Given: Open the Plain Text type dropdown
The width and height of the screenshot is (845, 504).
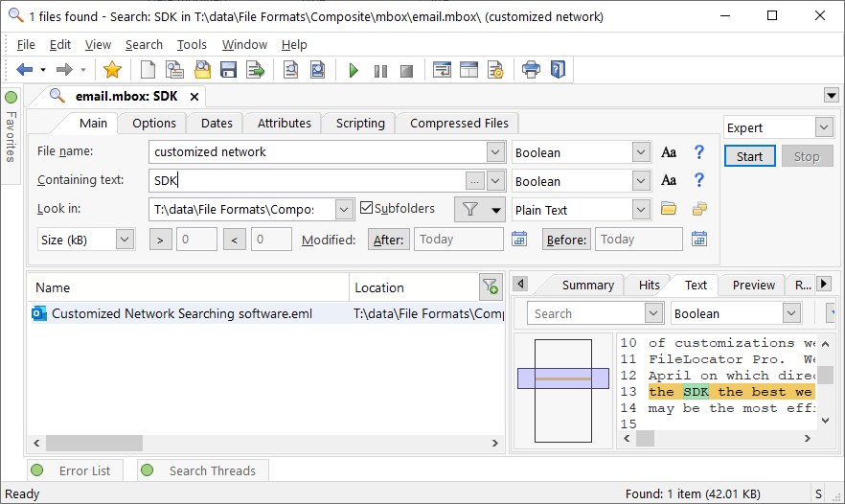Looking at the screenshot, I should (640, 210).
